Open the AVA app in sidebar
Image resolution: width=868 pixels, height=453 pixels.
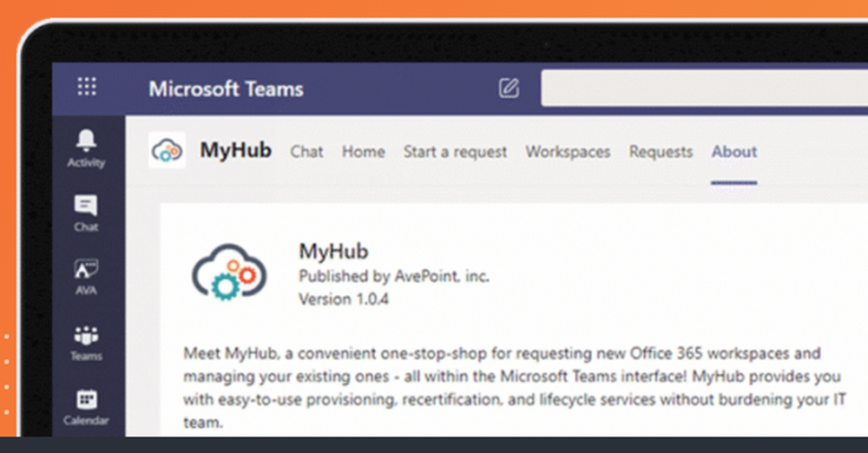point(86,277)
